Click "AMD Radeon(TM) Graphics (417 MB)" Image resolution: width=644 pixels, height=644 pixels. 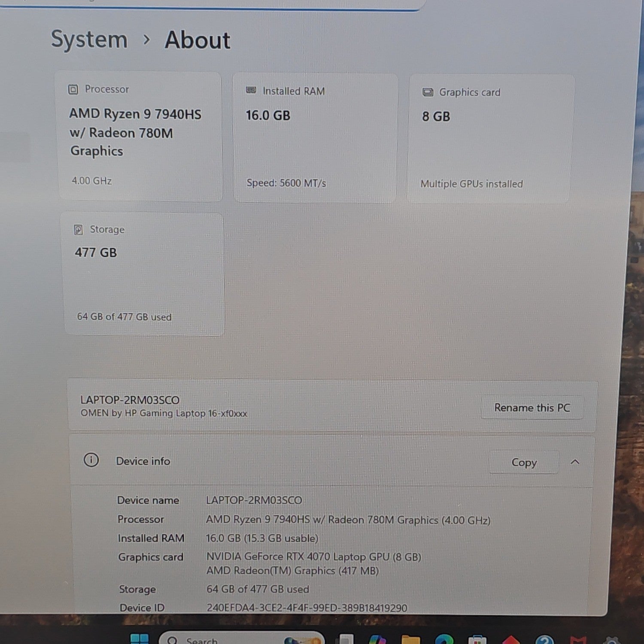point(292,571)
